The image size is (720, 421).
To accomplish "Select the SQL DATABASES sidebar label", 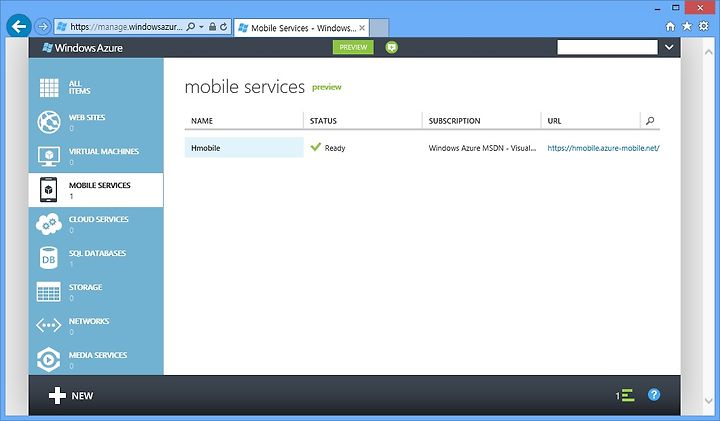I will pos(97,253).
